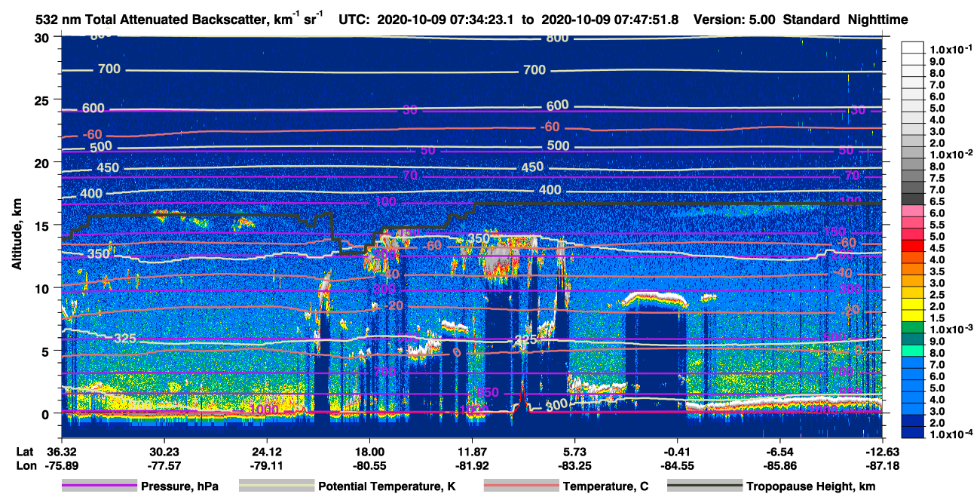980x503 pixels.
Task: Click the 'Altitude, km' axis label
Action: pos(16,234)
